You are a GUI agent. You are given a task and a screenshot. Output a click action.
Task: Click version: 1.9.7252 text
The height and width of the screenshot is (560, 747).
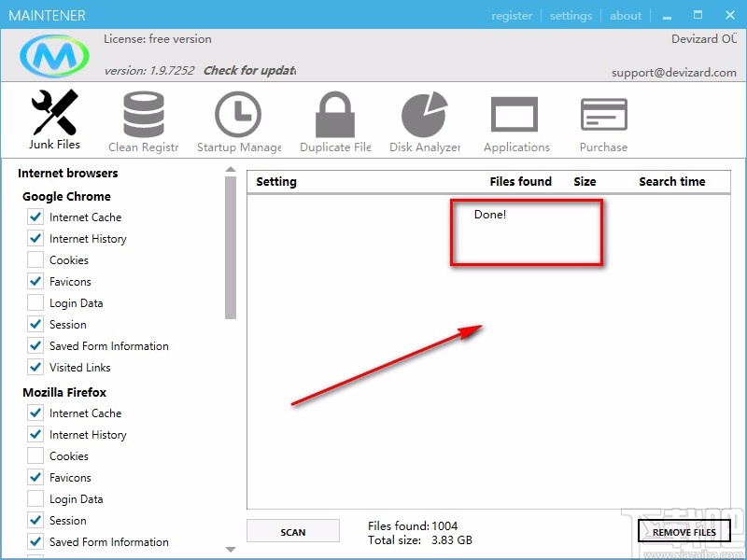149,71
